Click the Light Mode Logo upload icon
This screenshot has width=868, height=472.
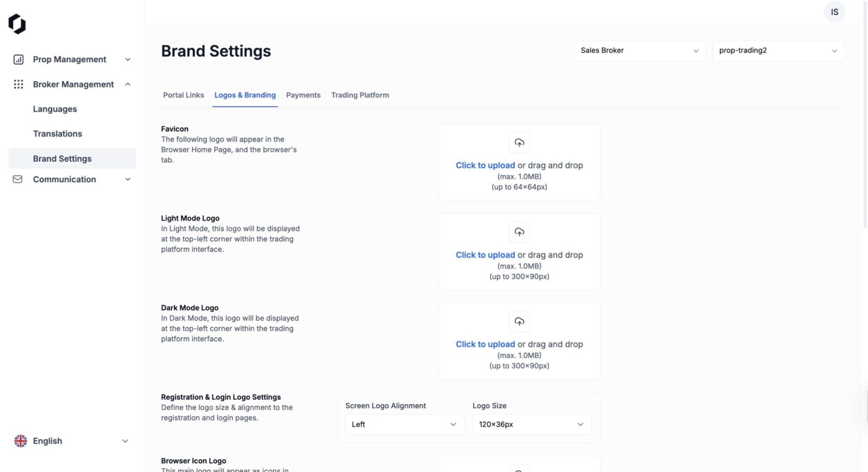[519, 232]
